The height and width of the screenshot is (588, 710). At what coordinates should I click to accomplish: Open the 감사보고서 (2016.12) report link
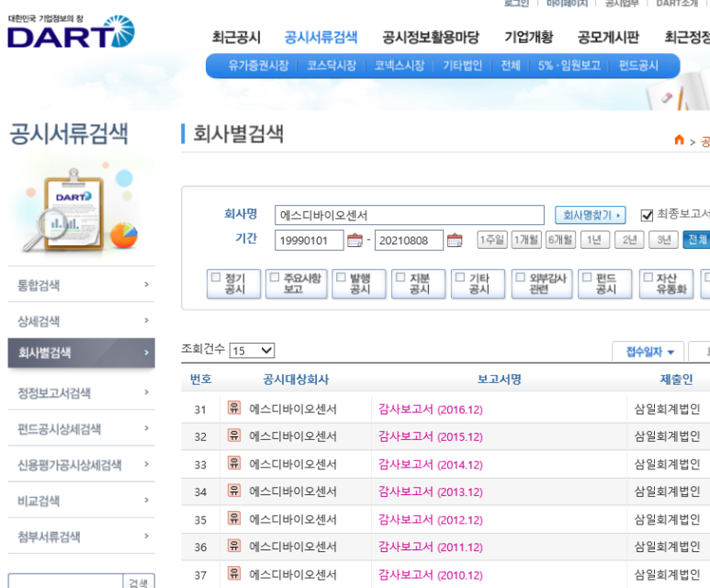click(x=430, y=409)
